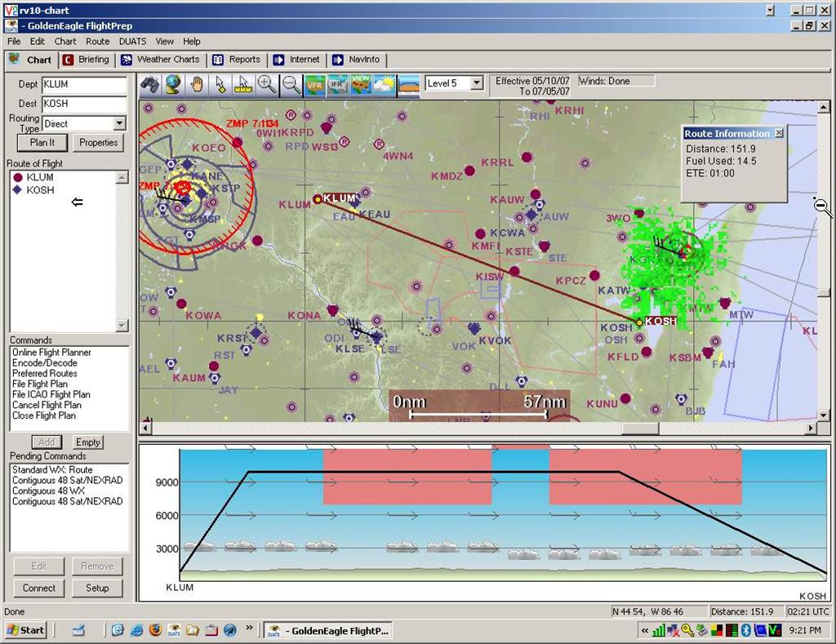Screen dimensions: 836x644
Task: Close the Route Information popup
Action: click(x=779, y=133)
